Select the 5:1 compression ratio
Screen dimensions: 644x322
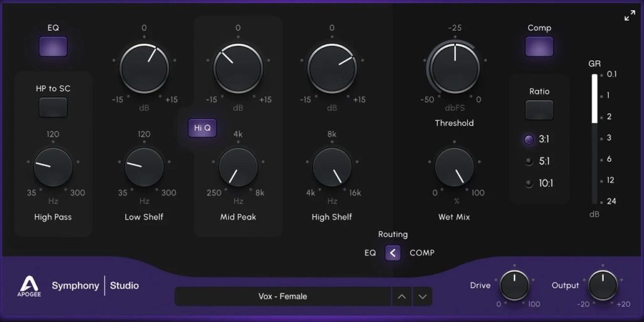point(529,162)
